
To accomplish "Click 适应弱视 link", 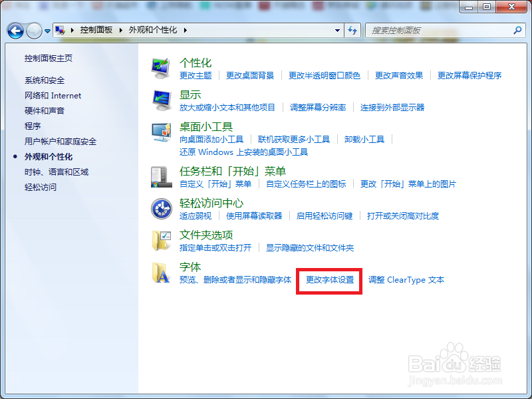I will tap(196, 216).
